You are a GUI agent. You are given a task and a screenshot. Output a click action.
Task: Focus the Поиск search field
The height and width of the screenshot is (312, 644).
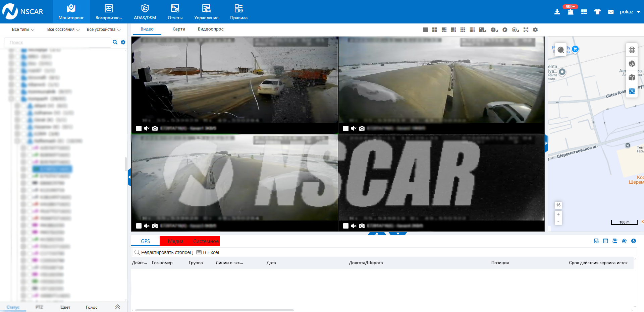[x=57, y=43]
